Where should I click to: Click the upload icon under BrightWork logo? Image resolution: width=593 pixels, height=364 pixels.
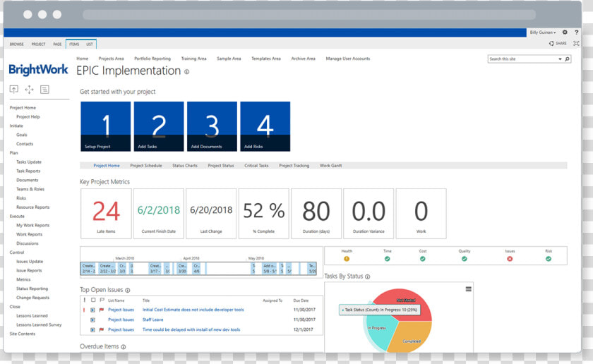pyautogui.click(x=14, y=89)
